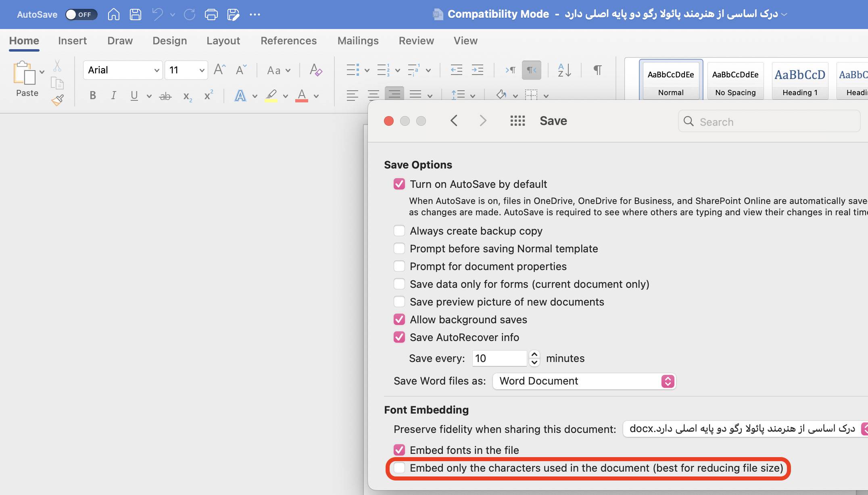Click the Strikethrough button
This screenshot has height=495, width=868.
pyautogui.click(x=165, y=96)
